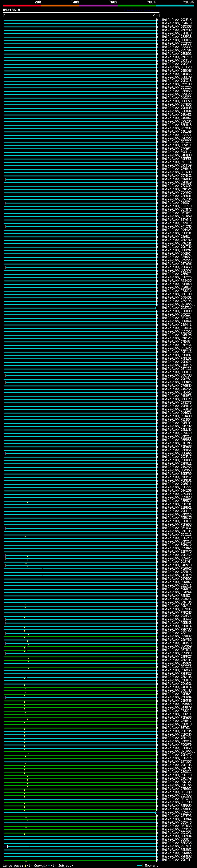
Task: Select the UniRef100_B2LUJ8 label
Action: [x=177, y=125]
